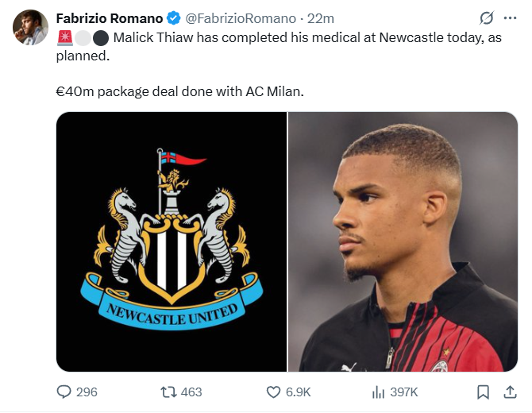Screen dimensions: 532x413
Task: Like the tweet with the heart icon
Action: [x=273, y=392]
